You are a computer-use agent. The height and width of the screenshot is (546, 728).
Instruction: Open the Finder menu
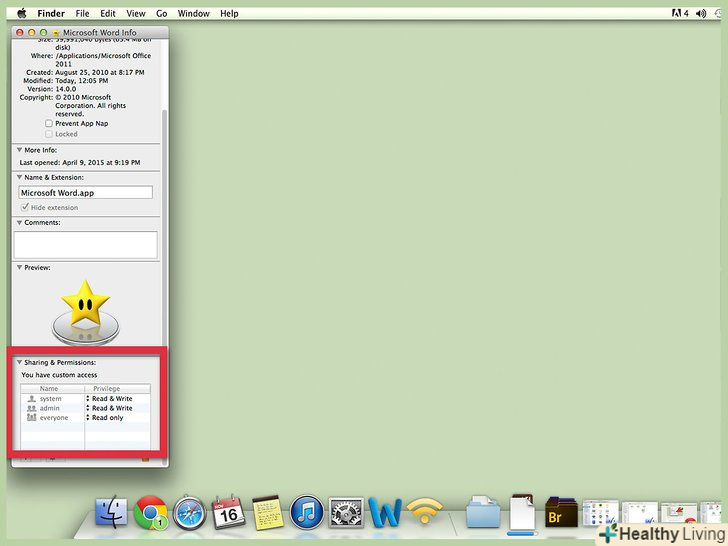(x=51, y=13)
